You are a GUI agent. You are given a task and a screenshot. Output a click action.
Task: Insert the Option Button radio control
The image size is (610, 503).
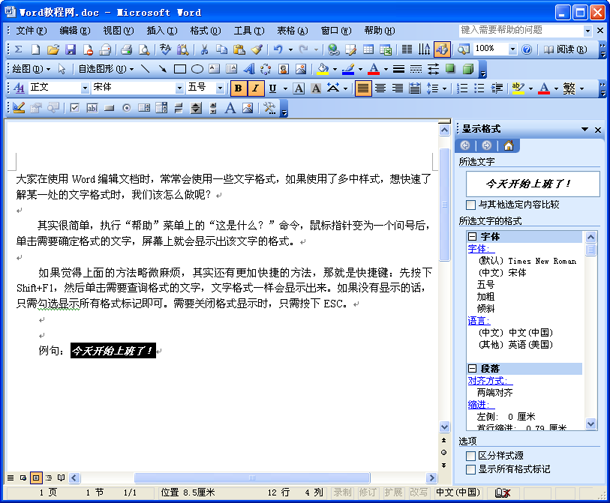pyautogui.click(x=126, y=108)
